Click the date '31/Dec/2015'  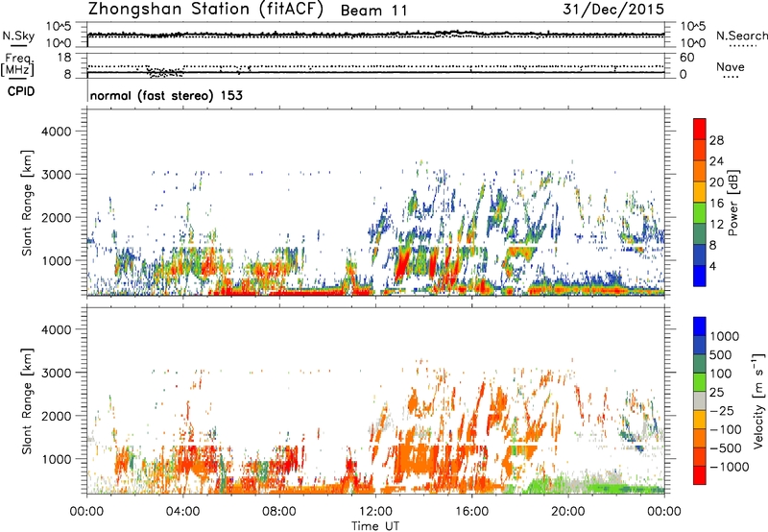click(x=613, y=10)
